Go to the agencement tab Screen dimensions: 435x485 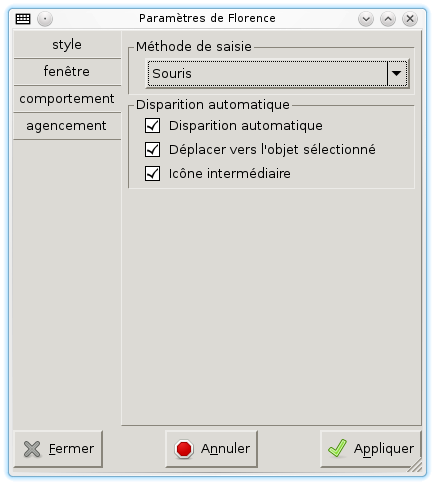coord(67,126)
